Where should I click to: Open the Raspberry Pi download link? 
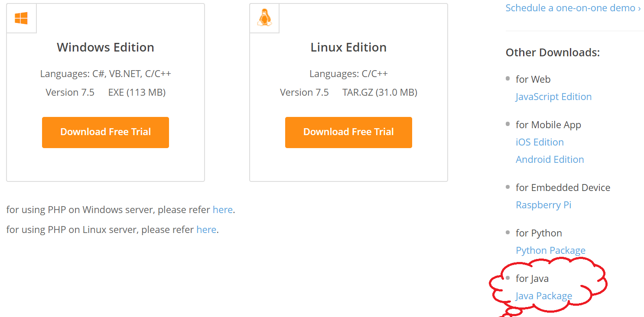coord(543,205)
